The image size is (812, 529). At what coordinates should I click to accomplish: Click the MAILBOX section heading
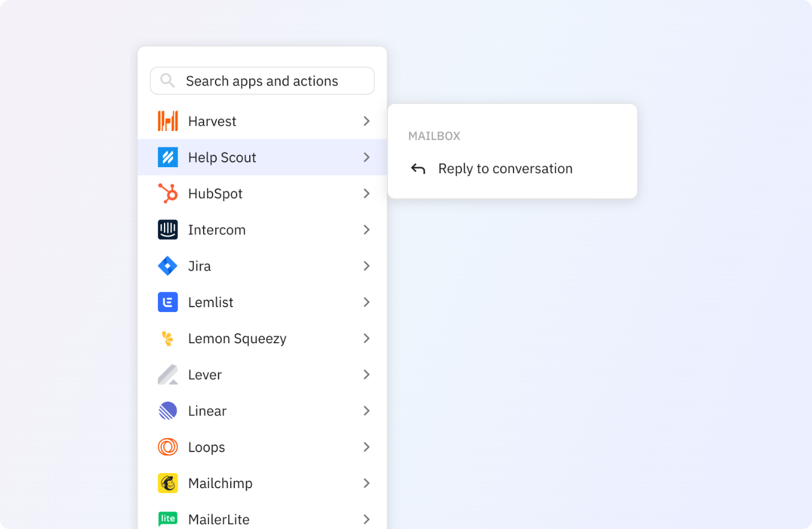(x=434, y=136)
